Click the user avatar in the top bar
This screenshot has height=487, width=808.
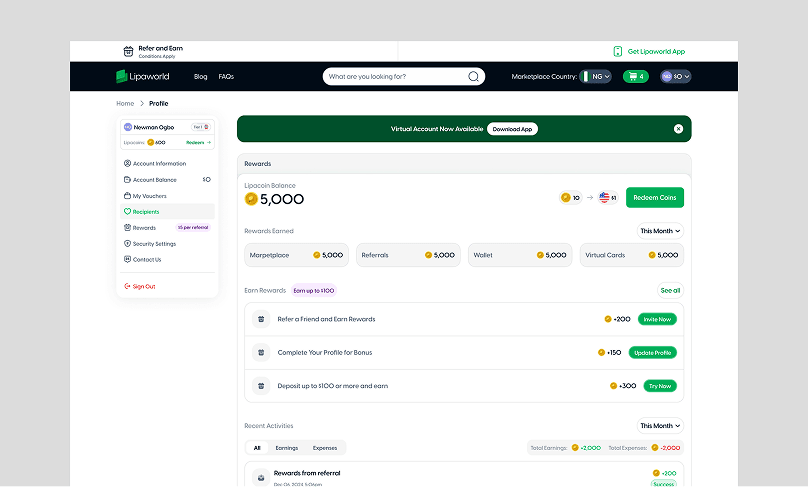click(666, 76)
